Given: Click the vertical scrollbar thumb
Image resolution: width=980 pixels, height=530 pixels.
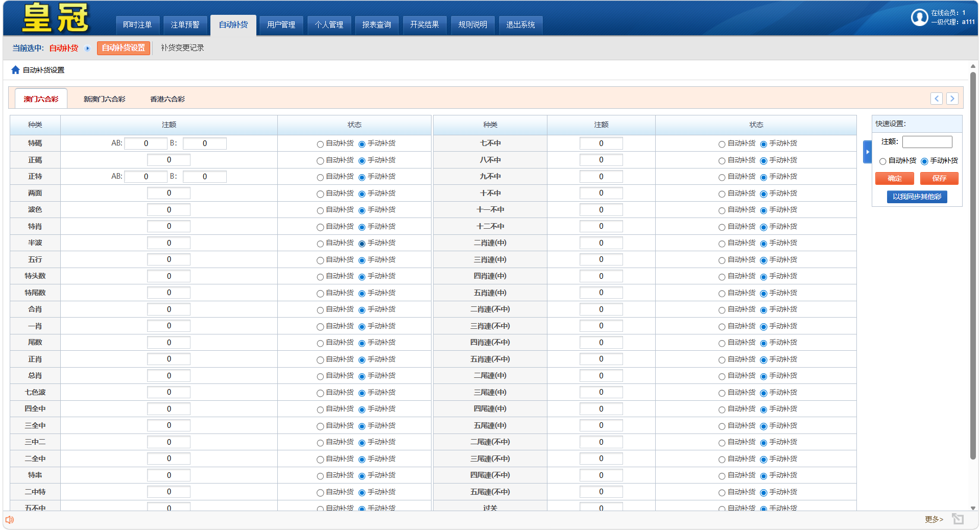Looking at the screenshot, I should (x=973, y=266).
